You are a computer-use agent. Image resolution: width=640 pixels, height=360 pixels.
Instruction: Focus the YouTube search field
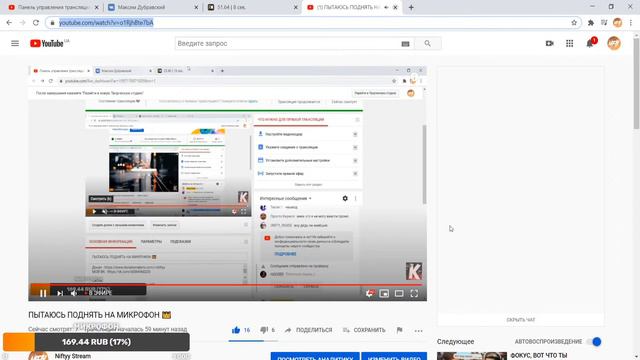[288, 43]
